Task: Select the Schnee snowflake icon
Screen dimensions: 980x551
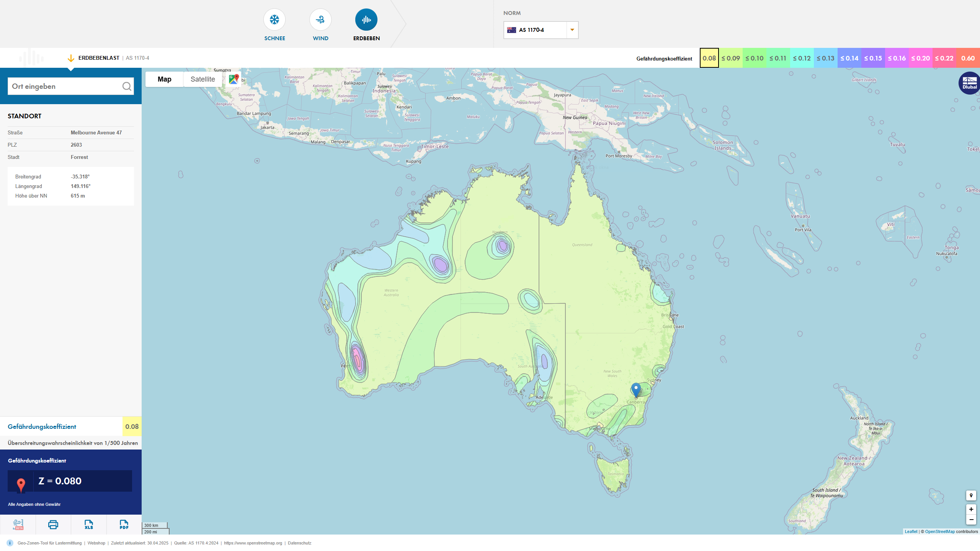Action: (274, 20)
